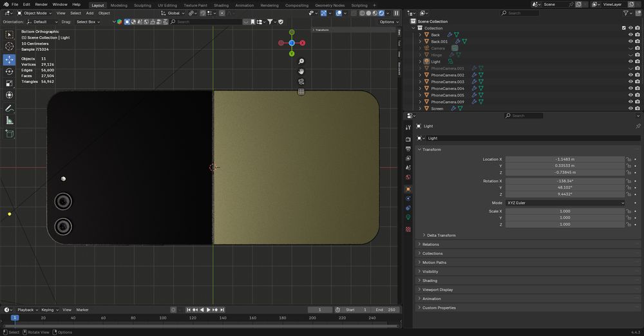Viewport: 644px width, 336px height.
Task: Click the outliner search field
Action: [x=520, y=13]
